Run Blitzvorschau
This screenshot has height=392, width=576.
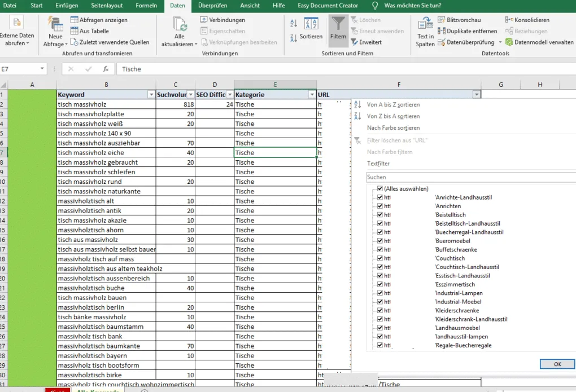(459, 20)
